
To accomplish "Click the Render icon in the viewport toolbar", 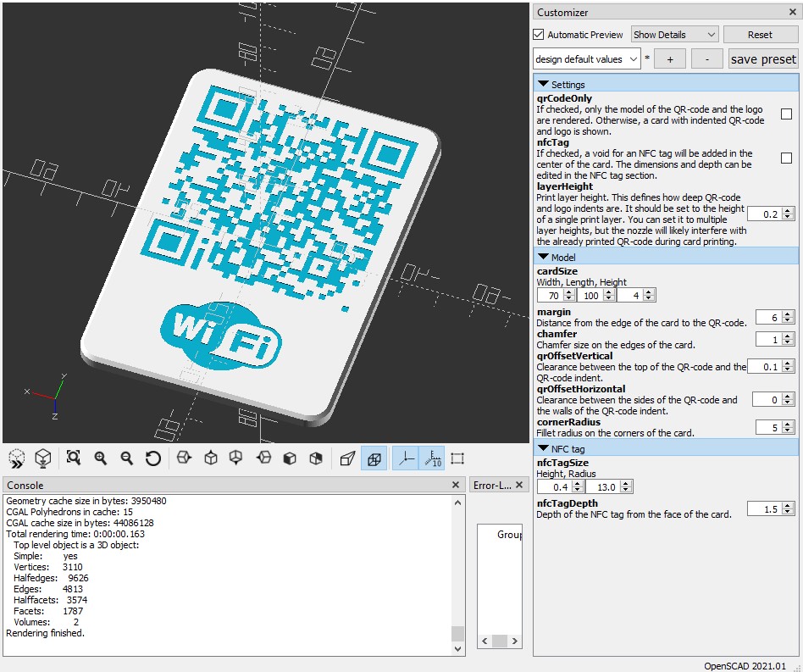I will (x=42, y=458).
